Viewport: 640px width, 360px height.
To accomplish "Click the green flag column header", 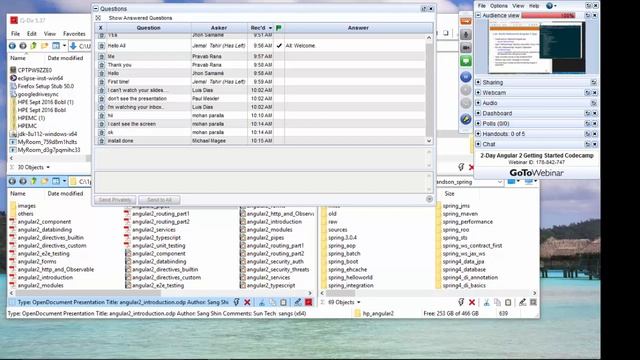I will coord(279,28).
